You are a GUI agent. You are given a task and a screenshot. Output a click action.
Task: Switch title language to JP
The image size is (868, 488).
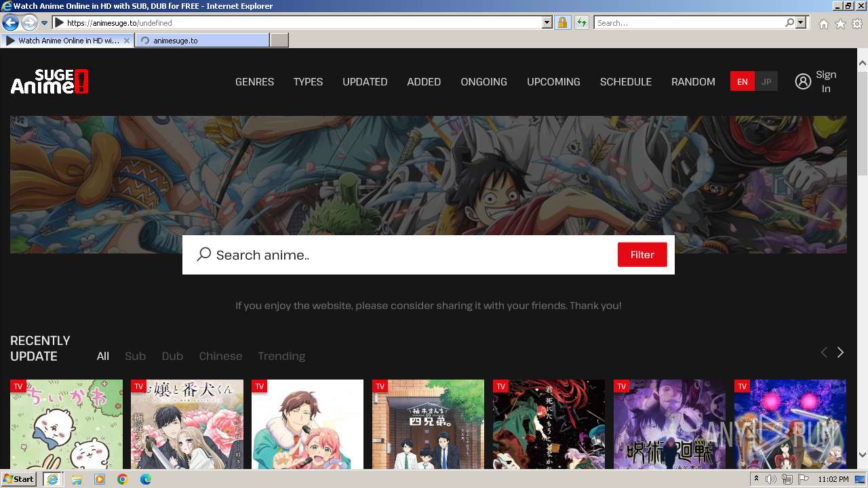tap(766, 81)
